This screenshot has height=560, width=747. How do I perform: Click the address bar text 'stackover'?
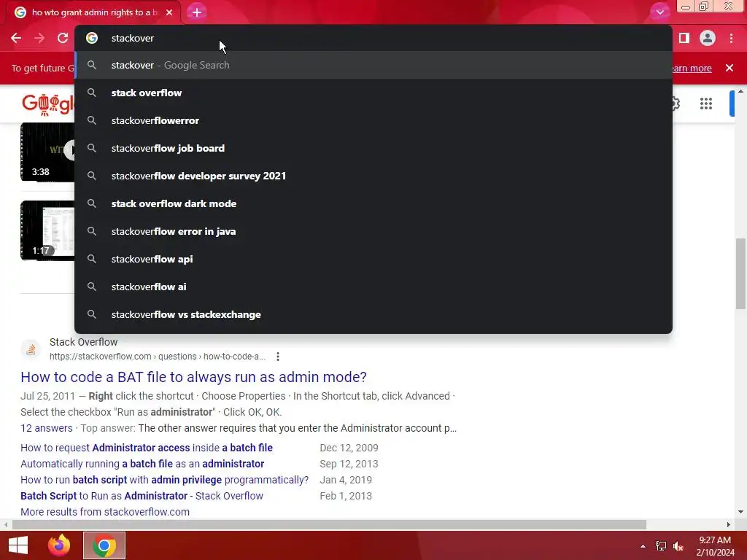coord(133,38)
